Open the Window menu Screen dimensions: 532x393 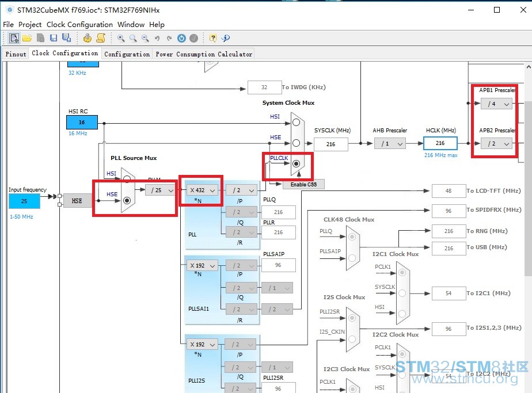(131, 24)
